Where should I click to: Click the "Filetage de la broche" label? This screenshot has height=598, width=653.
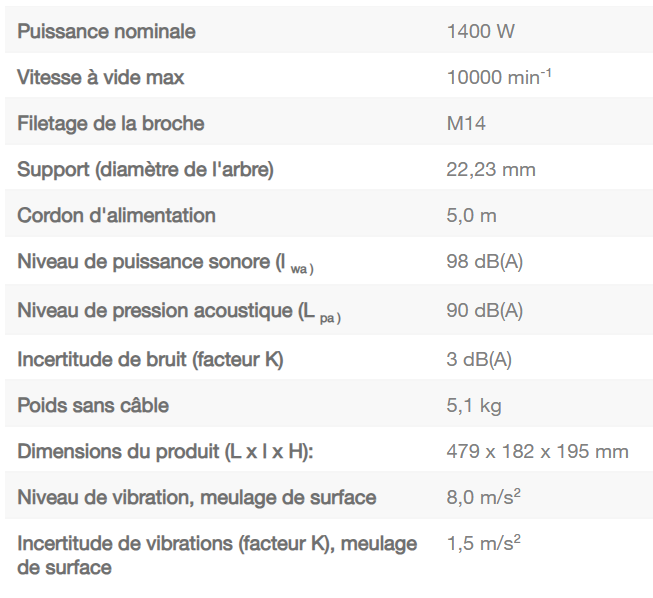point(110,123)
